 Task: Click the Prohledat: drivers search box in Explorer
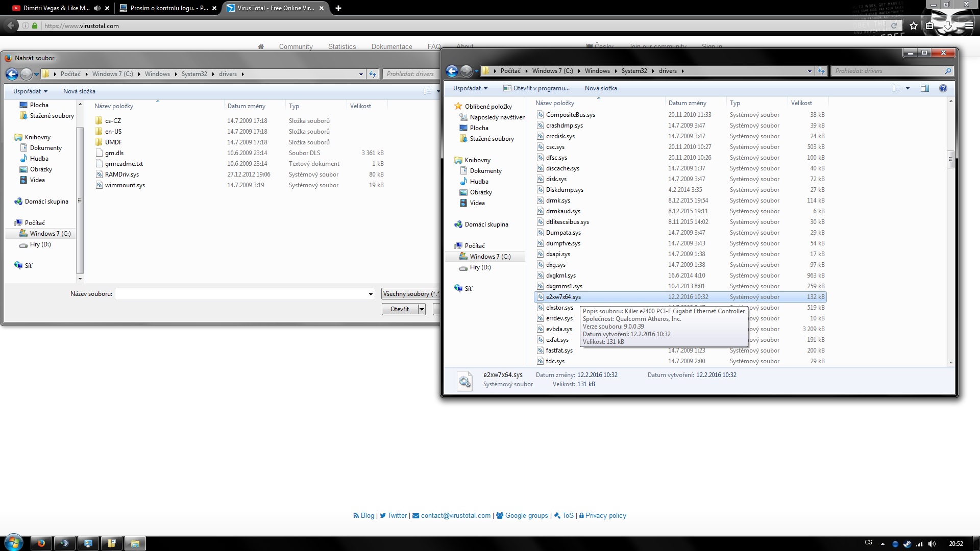pyautogui.click(x=888, y=71)
